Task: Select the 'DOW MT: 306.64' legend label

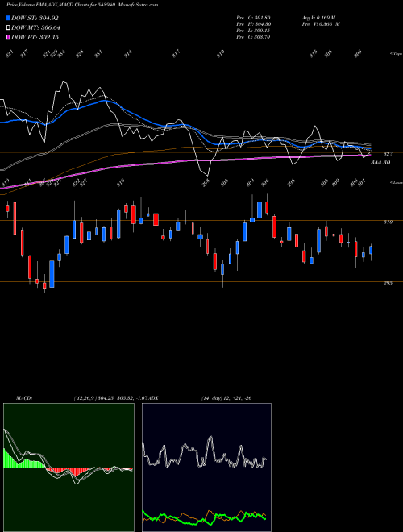Action: 35,28
